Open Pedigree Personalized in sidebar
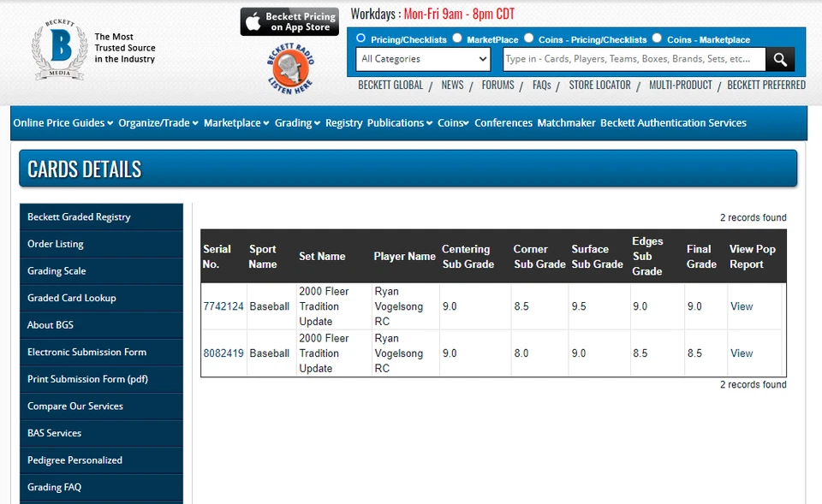Viewport: 822px width, 504px height. 101,460
